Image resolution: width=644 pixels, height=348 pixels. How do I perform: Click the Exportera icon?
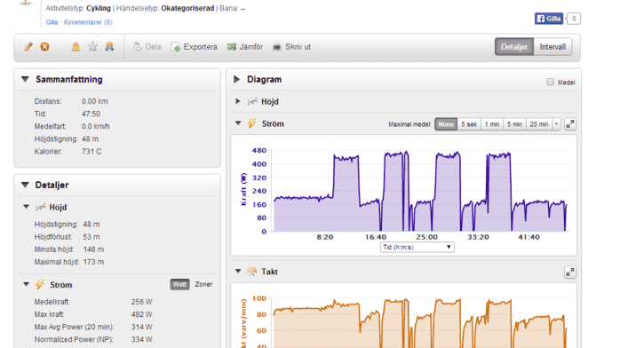[176, 47]
